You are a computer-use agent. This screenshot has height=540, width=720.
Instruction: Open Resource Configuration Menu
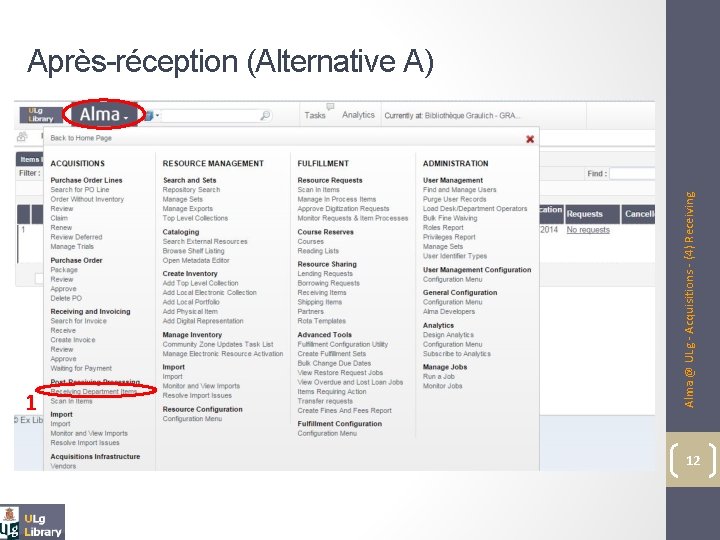(192, 419)
